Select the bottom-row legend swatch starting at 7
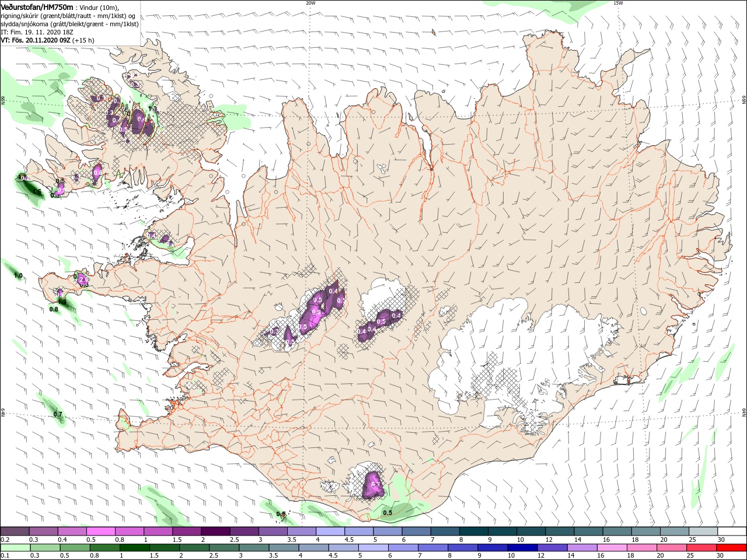747x560 pixels. (x=432, y=548)
